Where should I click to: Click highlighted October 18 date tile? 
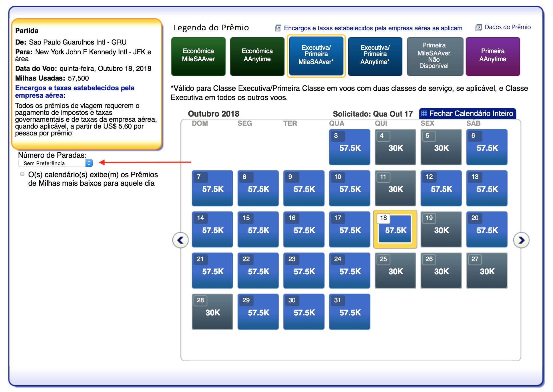point(395,229)
